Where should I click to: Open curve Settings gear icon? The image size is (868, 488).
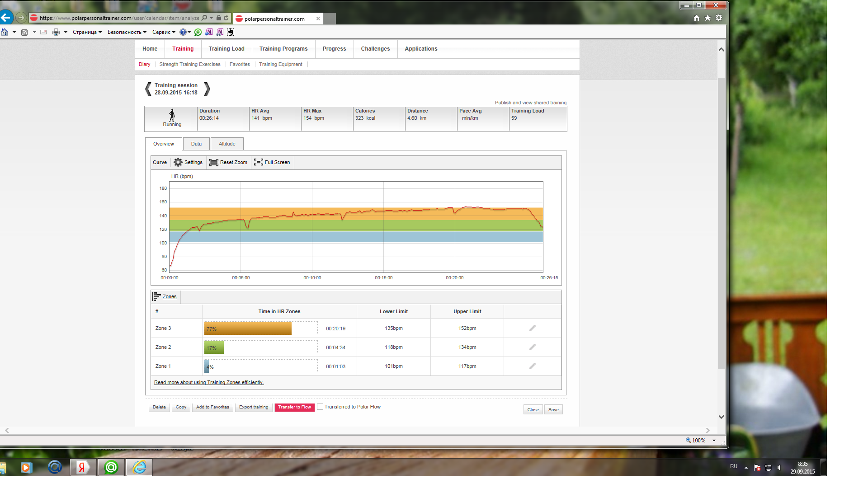tap(178, 162)
